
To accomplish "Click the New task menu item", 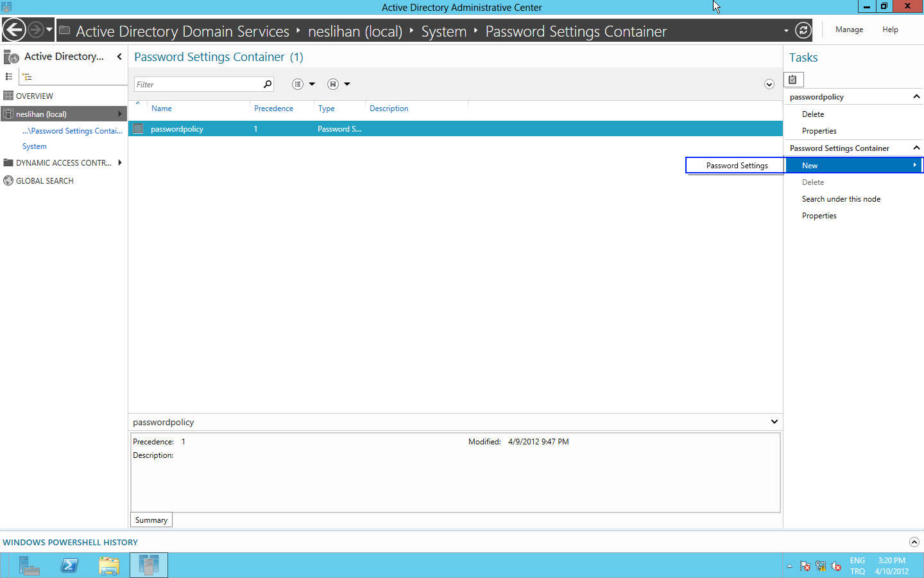I will 854,165.
